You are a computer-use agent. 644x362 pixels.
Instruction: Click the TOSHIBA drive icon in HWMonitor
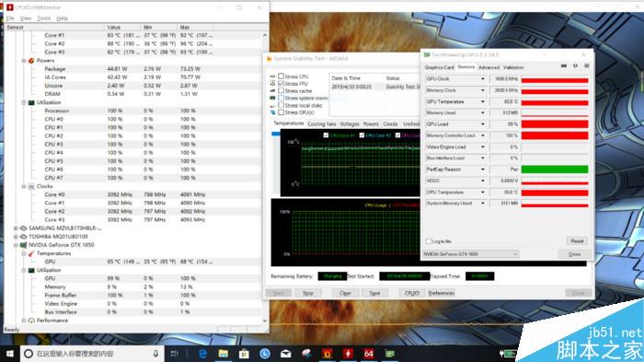23,237
